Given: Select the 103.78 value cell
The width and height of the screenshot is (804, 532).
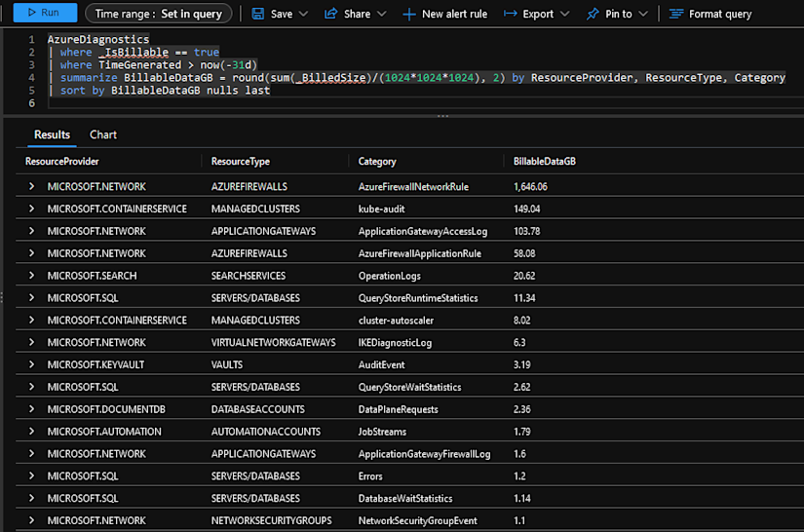Looking at the screenshot, I should point(526,231).
